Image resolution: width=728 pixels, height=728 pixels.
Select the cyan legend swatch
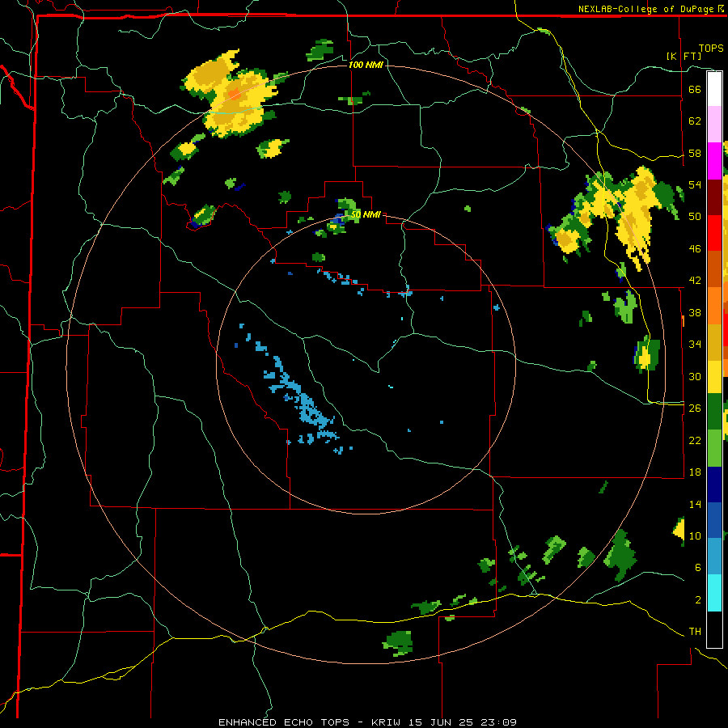[714, 593]
